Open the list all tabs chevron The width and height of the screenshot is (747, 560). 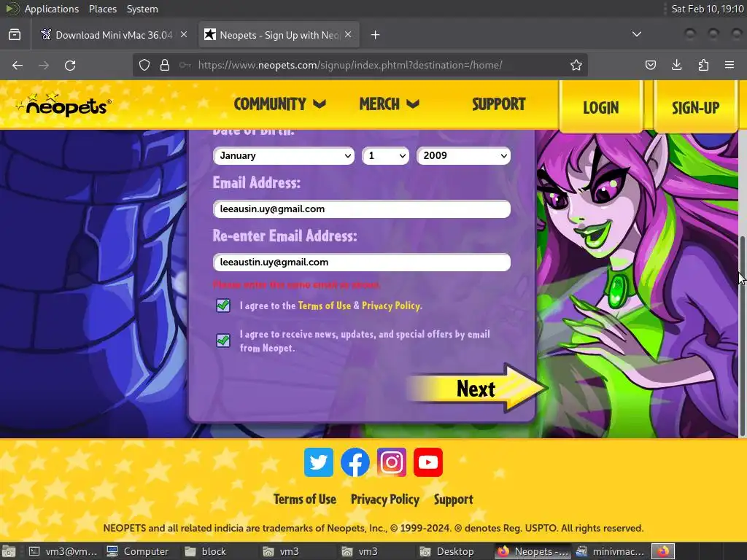pos(636,34)
